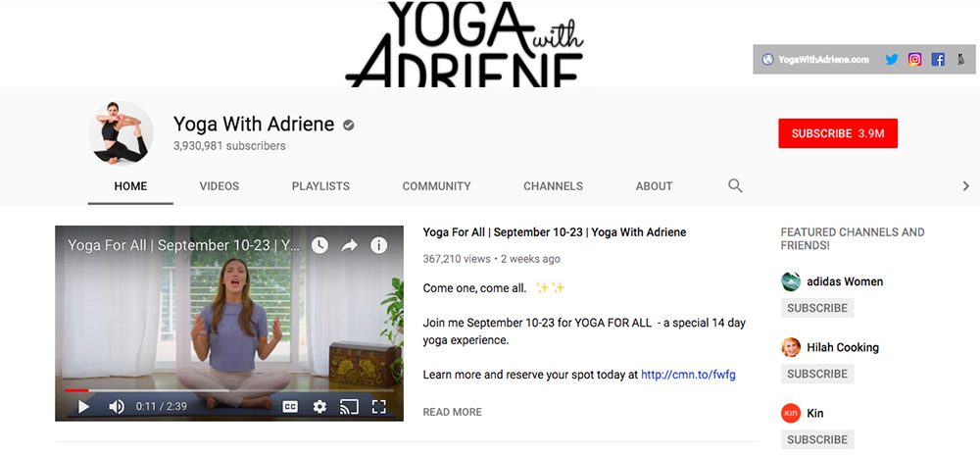Click the red SUBSCRIBE 3.9M button

click(x=838, y=133)
